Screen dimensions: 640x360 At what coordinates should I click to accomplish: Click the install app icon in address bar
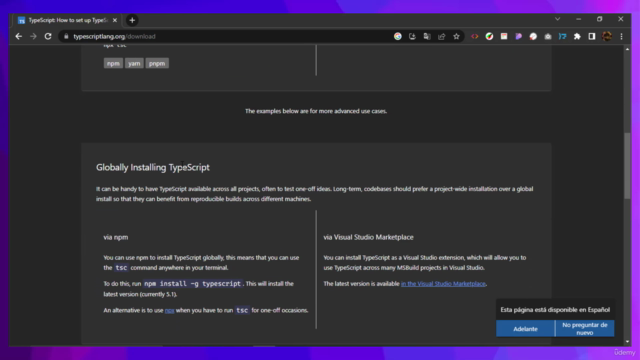tap(412, 36)
